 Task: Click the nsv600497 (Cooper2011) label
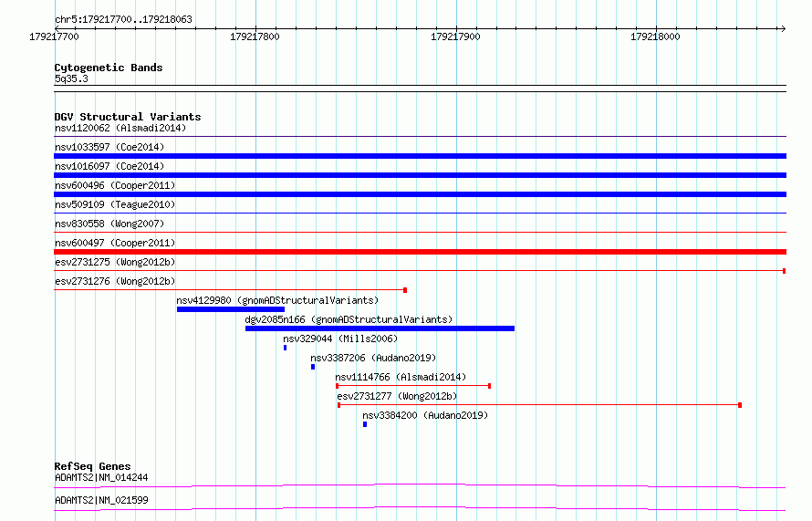[115, 243]
